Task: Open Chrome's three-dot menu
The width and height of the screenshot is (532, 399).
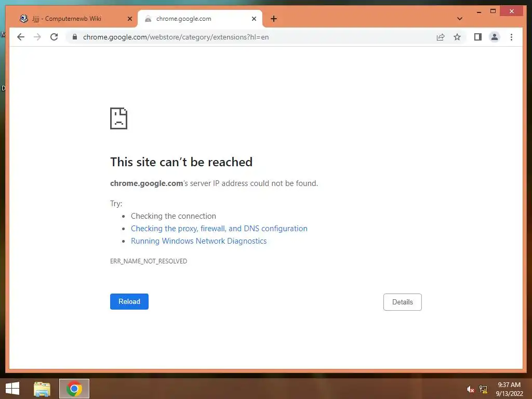Action: 511,37
